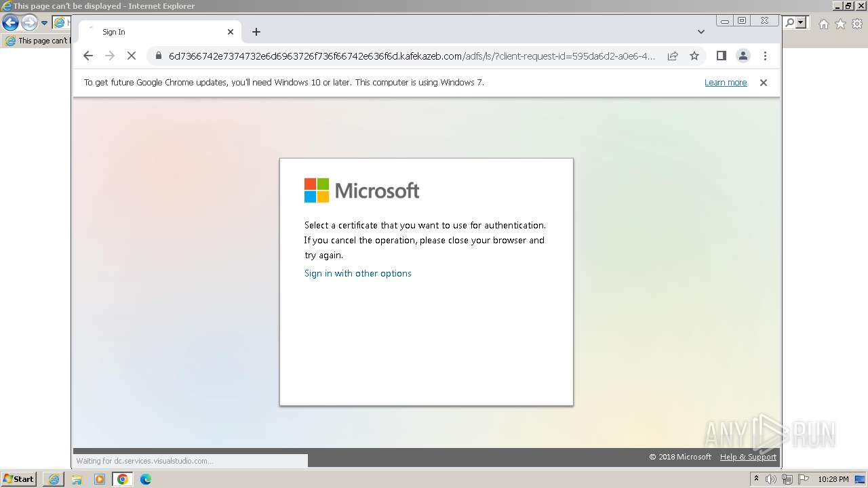This screenshot has width=868, height=488.
Task: Stop loading the page in Chrome
Action: point(132,56)
